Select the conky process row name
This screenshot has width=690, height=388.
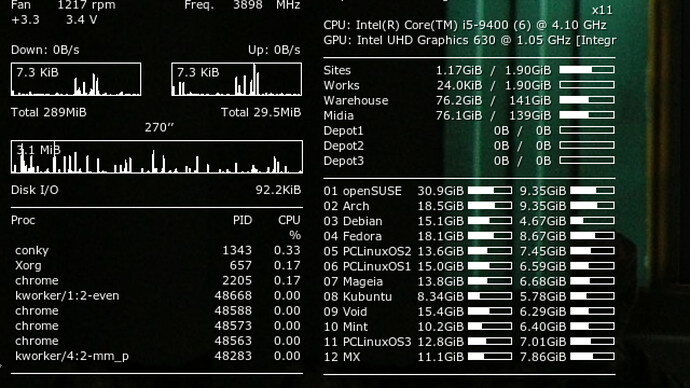coord(32,250)
